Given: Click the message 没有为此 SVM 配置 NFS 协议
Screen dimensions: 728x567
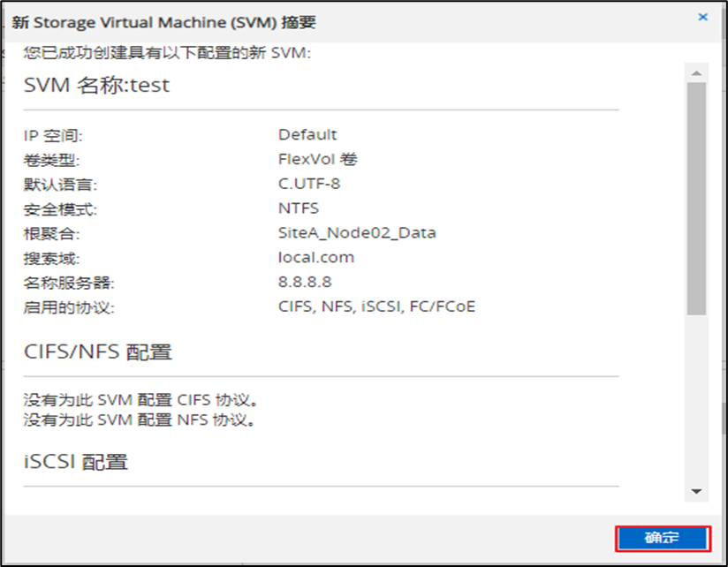Looking at the screenshot, I should [140, 420].
